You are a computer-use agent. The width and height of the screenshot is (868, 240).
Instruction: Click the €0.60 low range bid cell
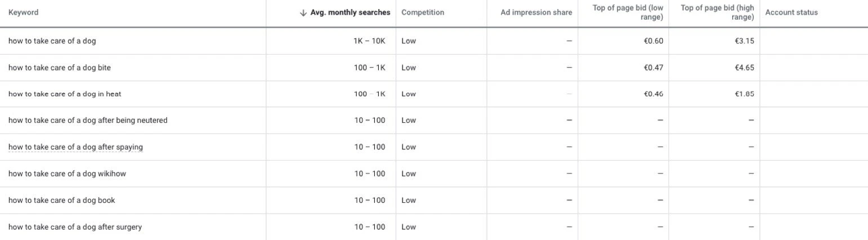(x=653, y=41)
